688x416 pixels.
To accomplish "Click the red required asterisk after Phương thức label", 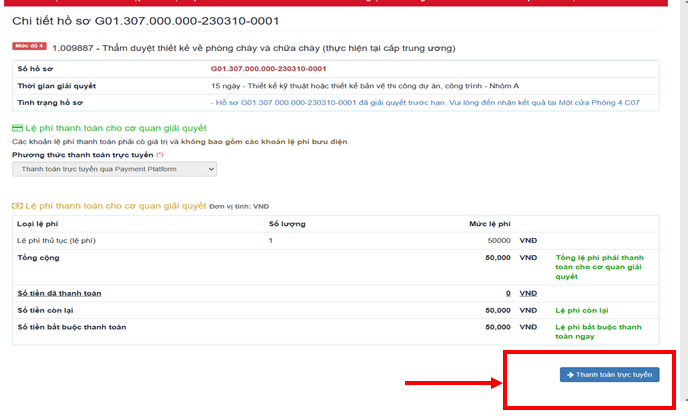I will click(160, 155).
